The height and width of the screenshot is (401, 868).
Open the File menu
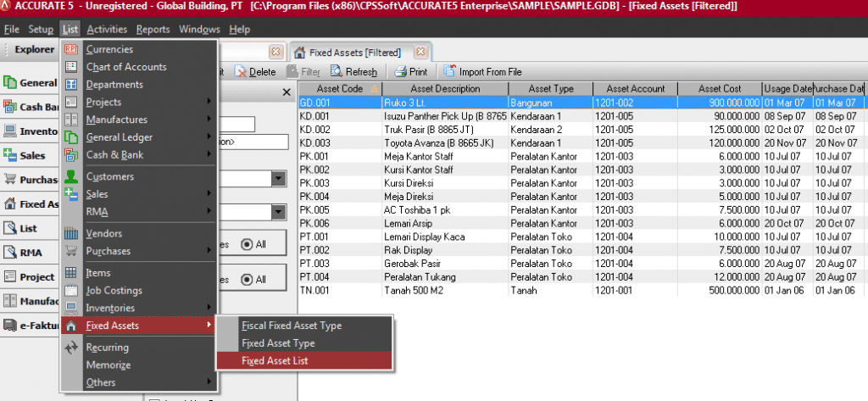tap(12, 30)
